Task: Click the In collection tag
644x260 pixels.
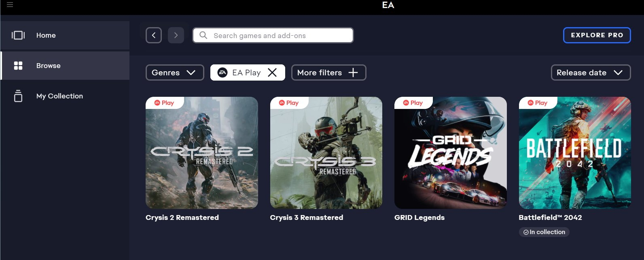Action: tap(544, 232)
